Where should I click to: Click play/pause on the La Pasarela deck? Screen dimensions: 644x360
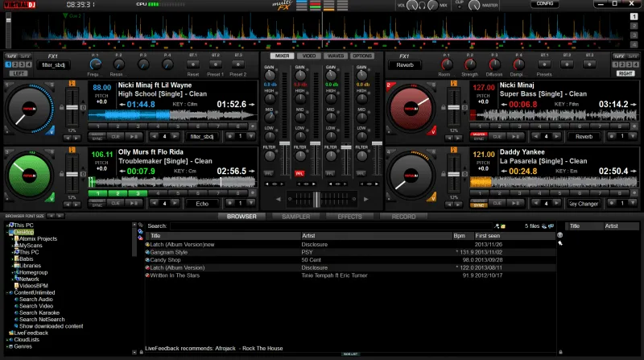tap(515, 203)
